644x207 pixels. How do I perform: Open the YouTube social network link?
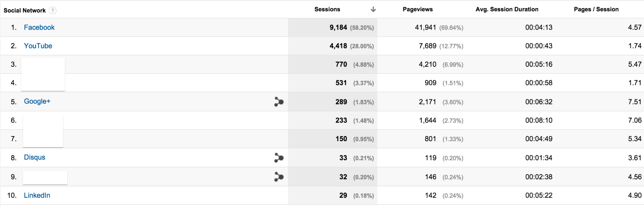pos(38,46)
